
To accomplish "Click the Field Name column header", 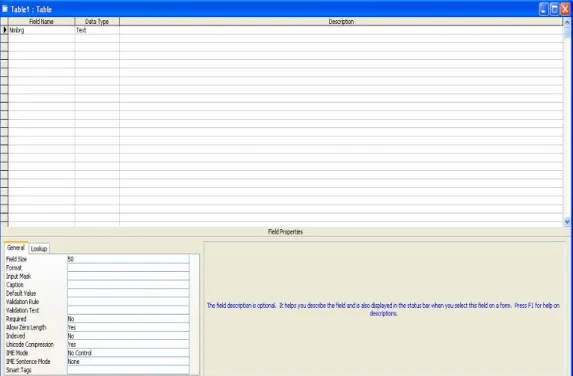I will [42, 22].
